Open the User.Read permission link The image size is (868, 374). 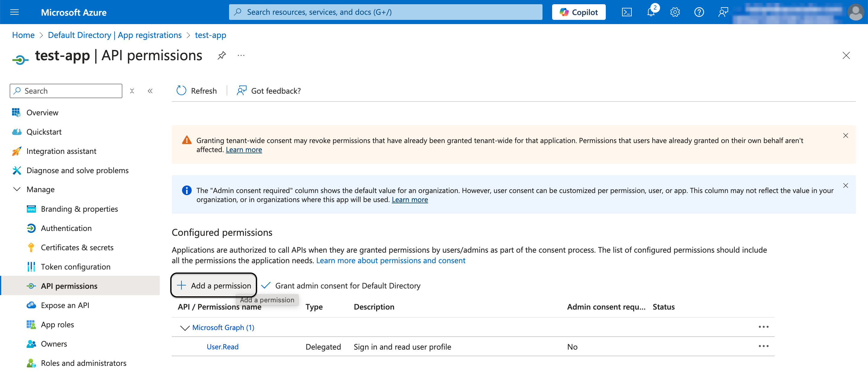(222, 347)
